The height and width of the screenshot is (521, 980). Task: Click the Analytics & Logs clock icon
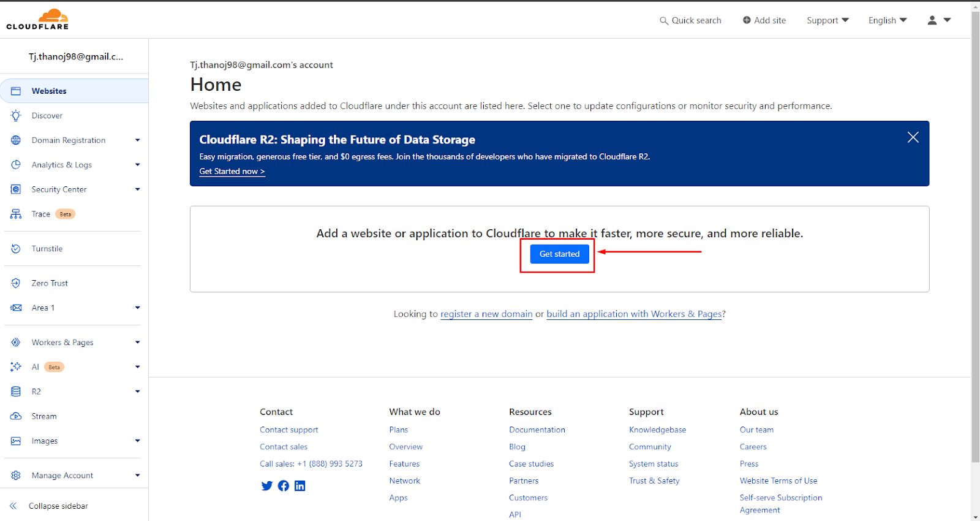(x=16, y=165)
